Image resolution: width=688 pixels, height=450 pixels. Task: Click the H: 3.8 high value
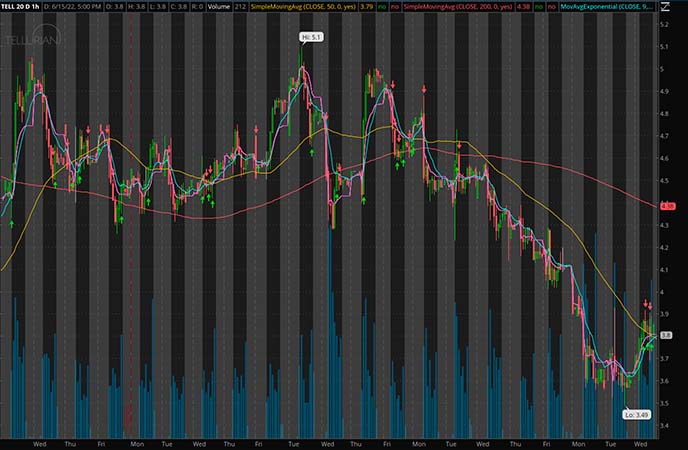coord(137,7)
